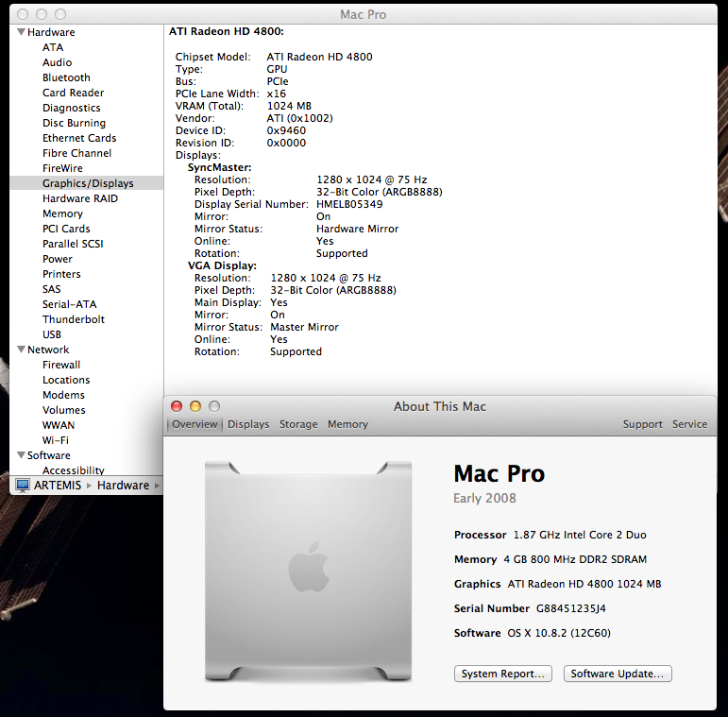Viewport: 728px width, 717px height.
Task: Select Accessibility under Software
Action: tap(74, 469)
